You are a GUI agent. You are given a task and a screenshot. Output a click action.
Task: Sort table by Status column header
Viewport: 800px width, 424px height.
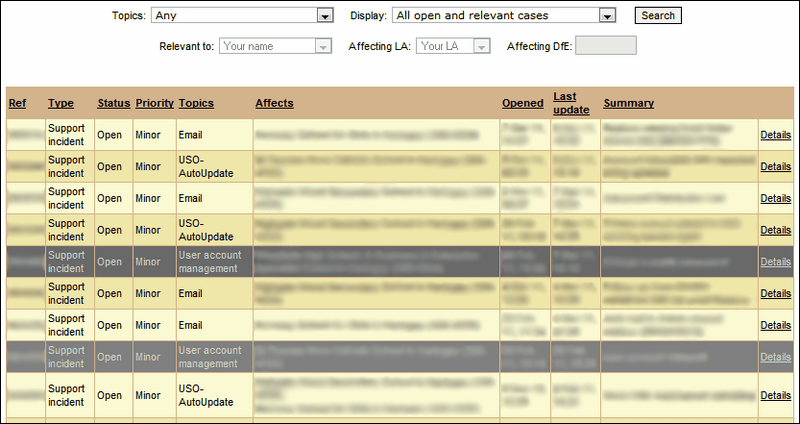click(113, 103)
